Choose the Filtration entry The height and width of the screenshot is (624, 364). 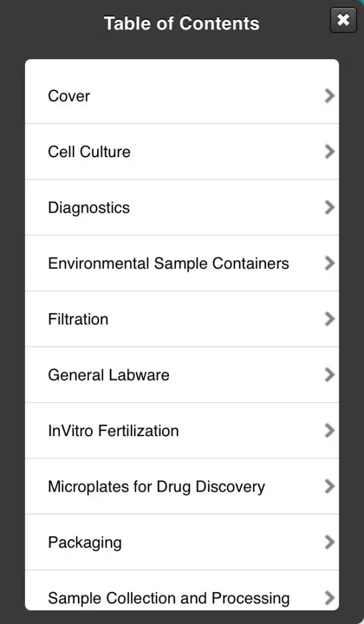pos(182,319)
